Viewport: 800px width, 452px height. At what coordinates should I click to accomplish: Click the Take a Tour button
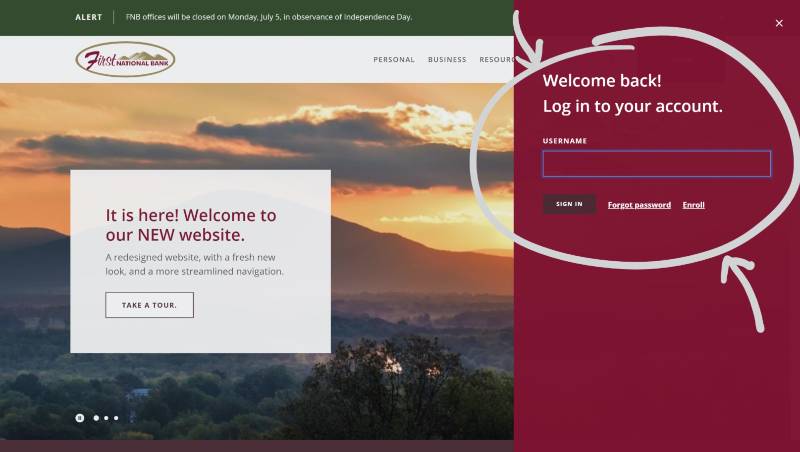click(x=149, y=305)
